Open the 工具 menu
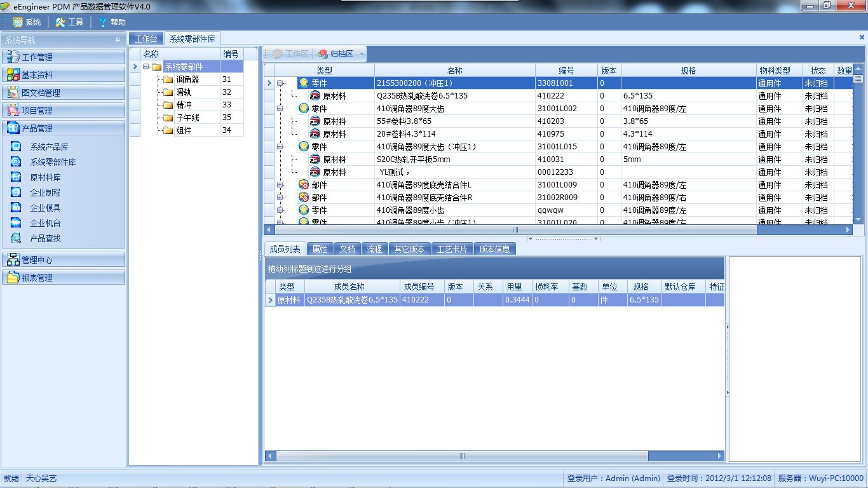Screen dimensions: 868x488 coord(69,22)
